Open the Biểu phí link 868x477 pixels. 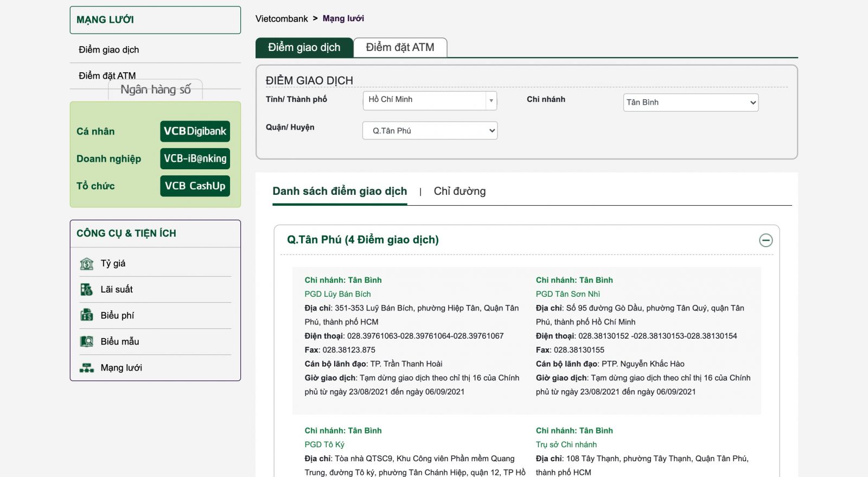click(x=117, y=315)
